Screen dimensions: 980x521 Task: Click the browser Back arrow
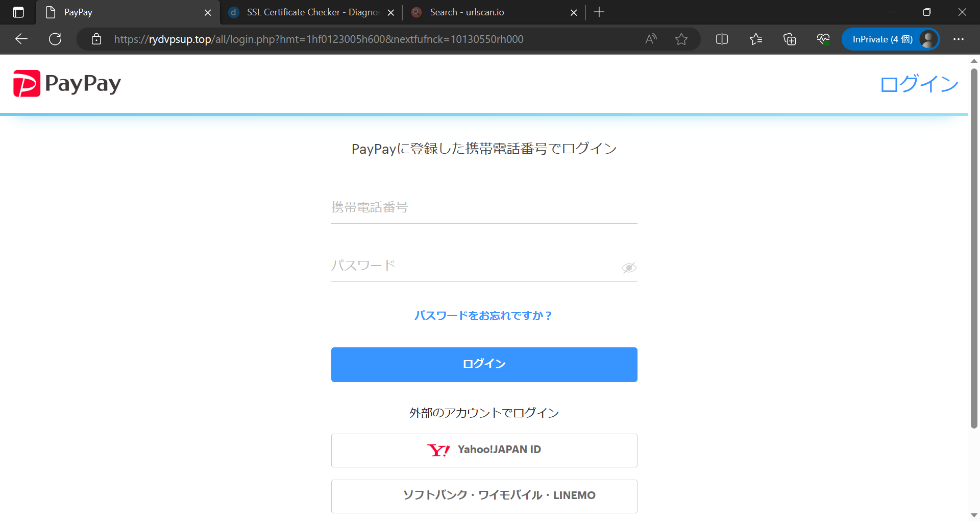(x=21, y=39)
